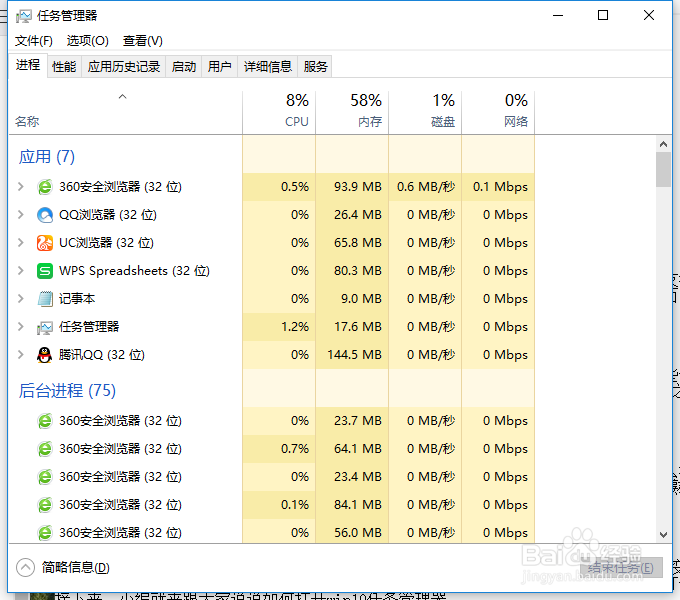Select the 应用 (7) group heading

tap(46, 157)
